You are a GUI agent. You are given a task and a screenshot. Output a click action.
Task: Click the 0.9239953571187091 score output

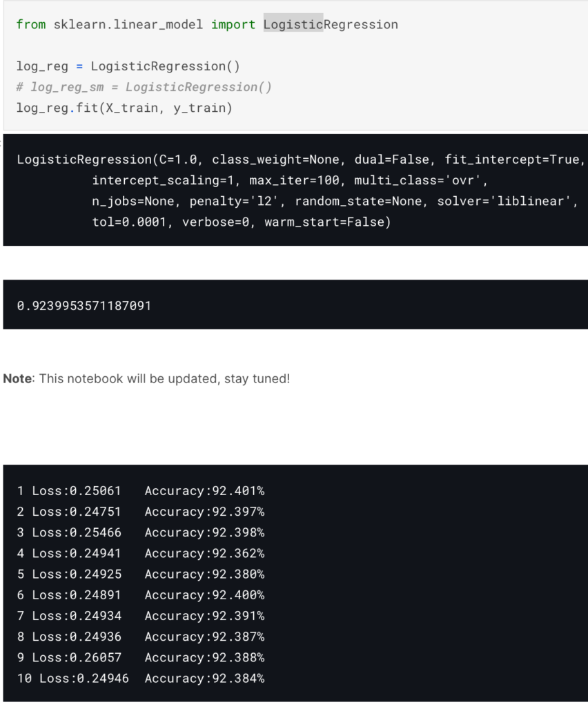tap(84, 305)
